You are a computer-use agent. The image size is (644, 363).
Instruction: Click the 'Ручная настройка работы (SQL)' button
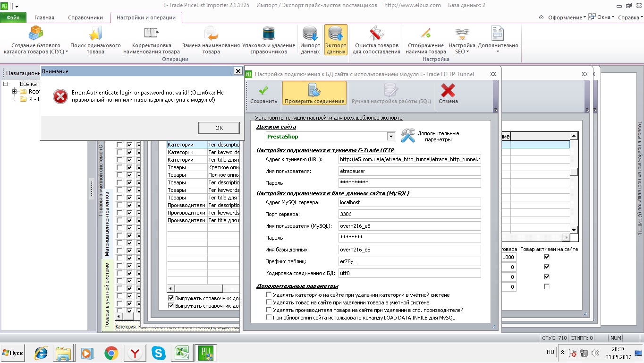[x=391, y=94]
